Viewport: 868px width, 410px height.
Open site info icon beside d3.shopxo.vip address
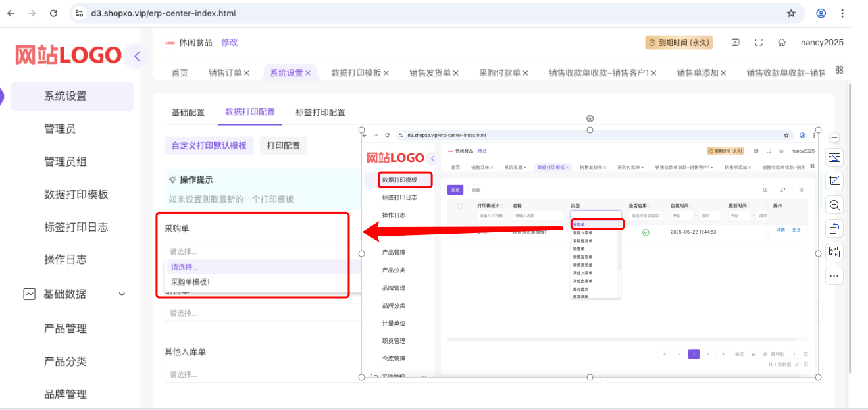[79, 13]
